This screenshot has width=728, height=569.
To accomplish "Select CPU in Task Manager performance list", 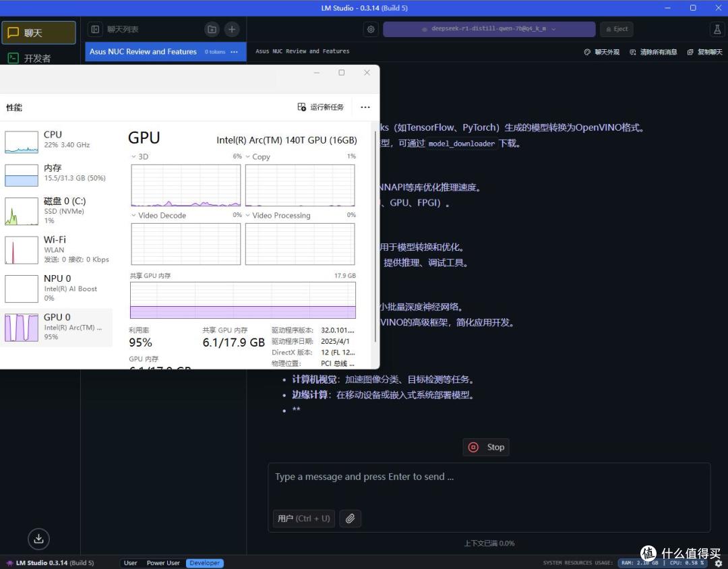I will 56,141.
